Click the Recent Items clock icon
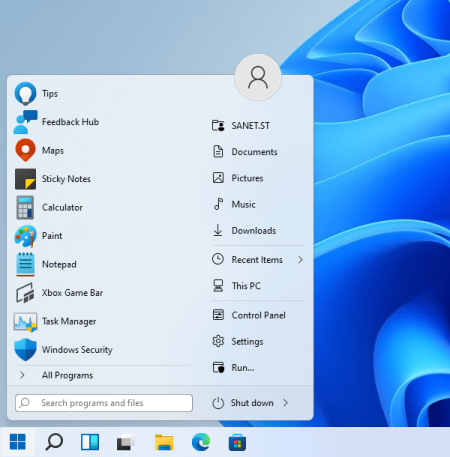Screen dimensions: 450x457 [218, 259]
